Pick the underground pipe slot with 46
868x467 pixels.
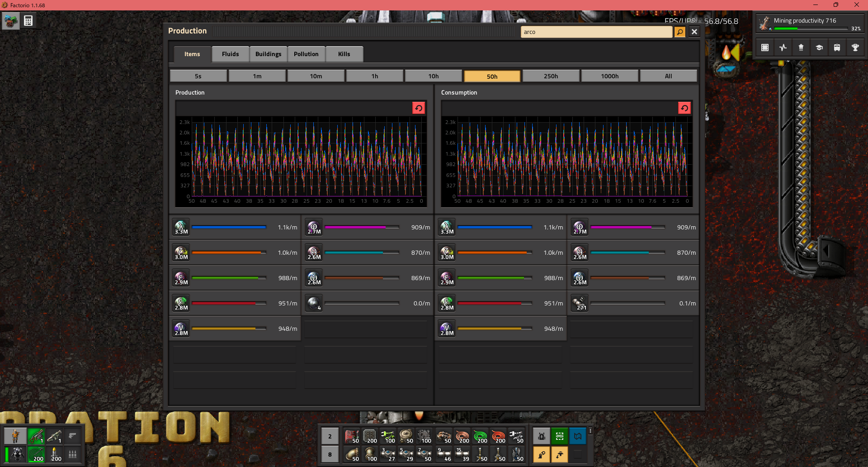(x=444, y=454)
